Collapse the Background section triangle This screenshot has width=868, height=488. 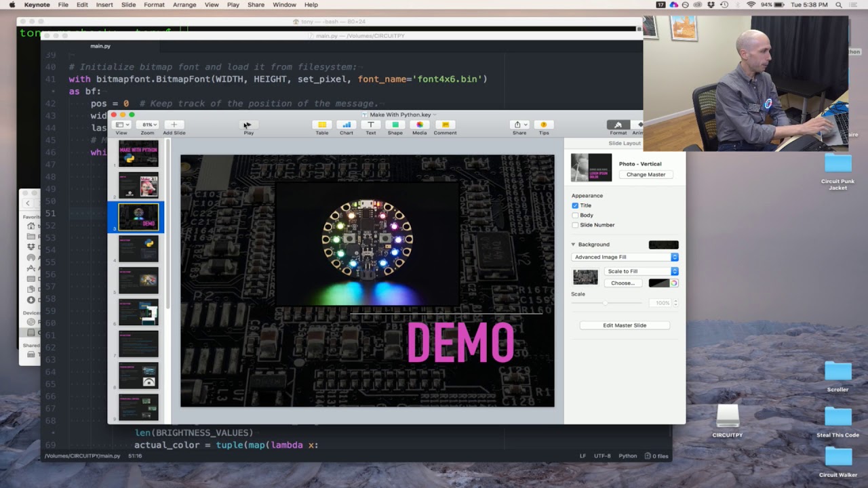click(573, 244)
